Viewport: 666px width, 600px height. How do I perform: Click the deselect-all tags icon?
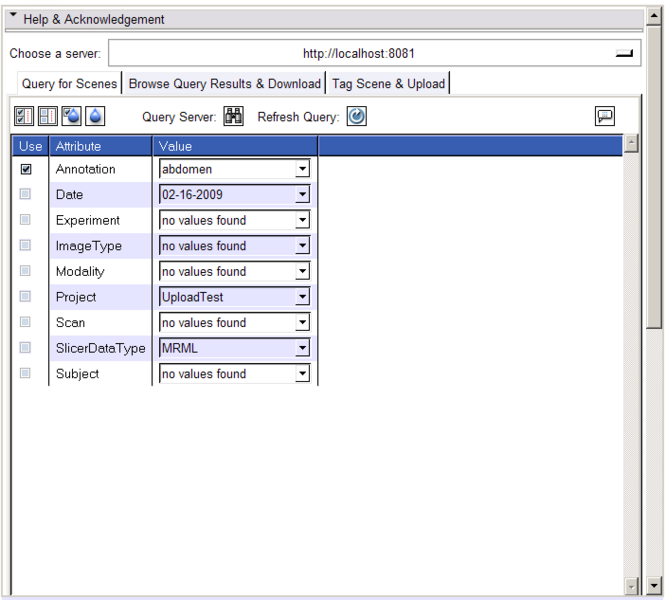(48, 116)
